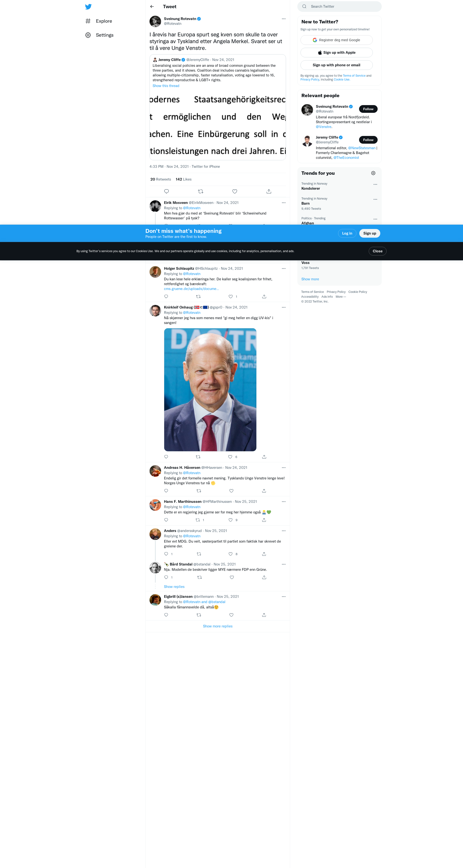
Task: Like Bård Standal's reply
Action: tap(232, 578)
